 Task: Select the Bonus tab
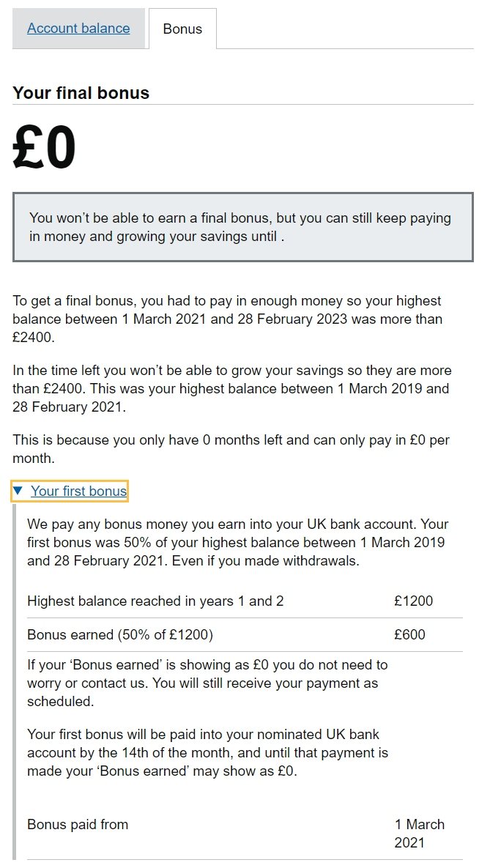pos(182,29)
